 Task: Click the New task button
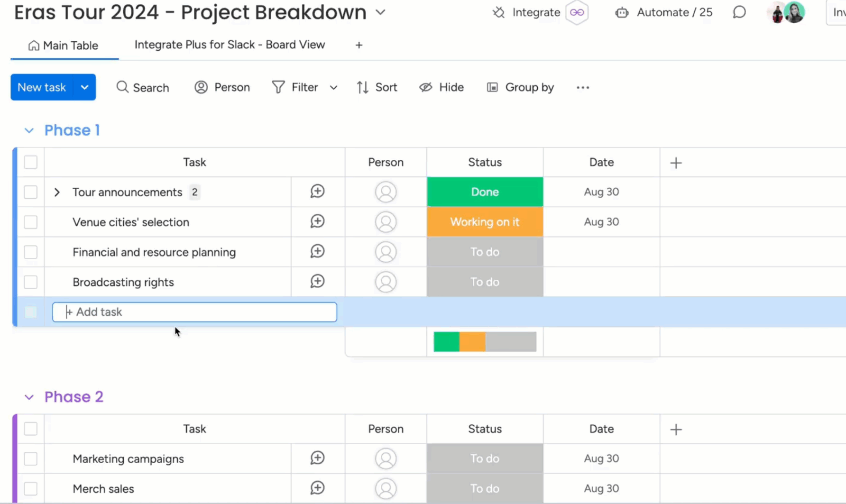pyautogui.click(x=42, y=87)
